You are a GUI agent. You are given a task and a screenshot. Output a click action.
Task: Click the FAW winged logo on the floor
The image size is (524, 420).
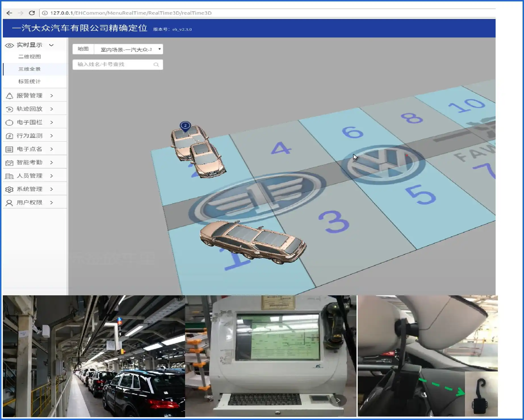point(257,197)
